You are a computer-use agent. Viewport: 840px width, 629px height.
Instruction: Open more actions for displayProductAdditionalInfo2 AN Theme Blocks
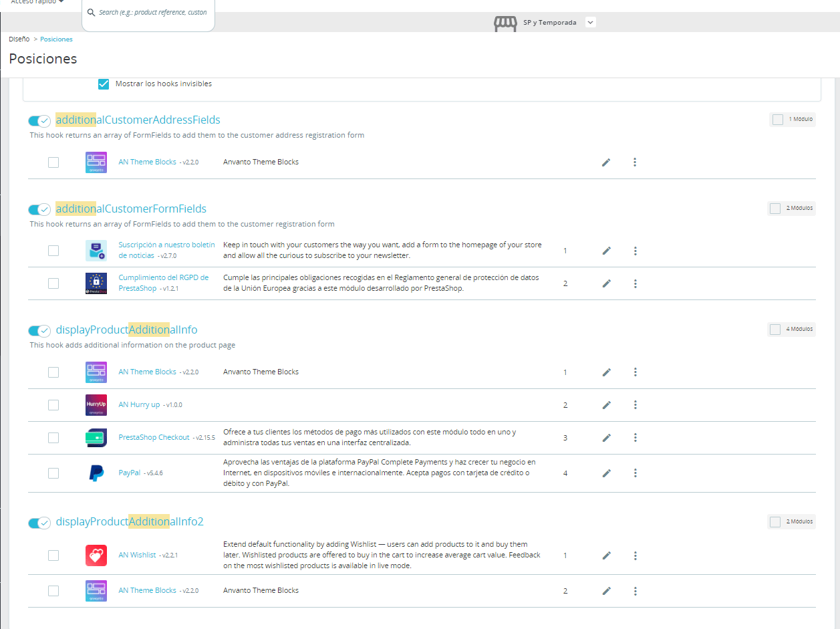pyautogui.click(x=635, y=591)
